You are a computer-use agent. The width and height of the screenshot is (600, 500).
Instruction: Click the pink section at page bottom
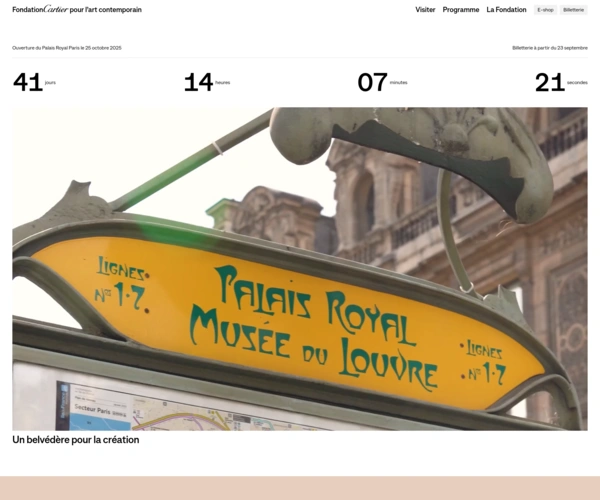[300, 488]
